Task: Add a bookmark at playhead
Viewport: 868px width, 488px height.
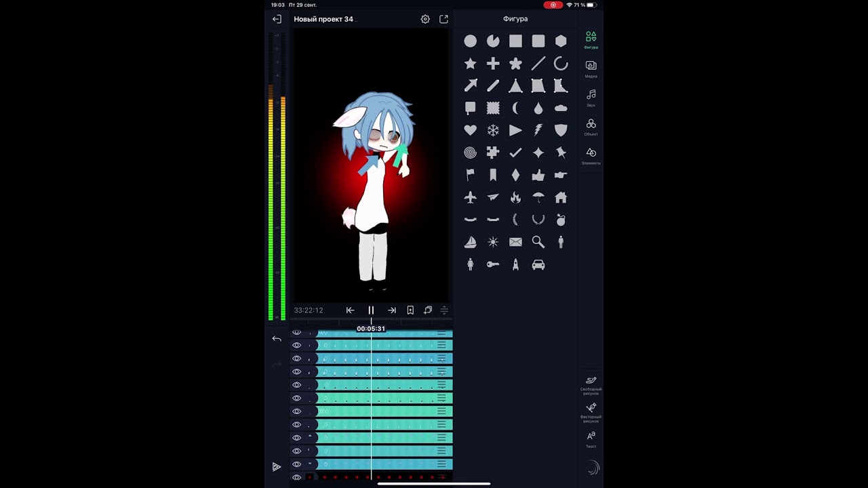Action: point(410,310)
